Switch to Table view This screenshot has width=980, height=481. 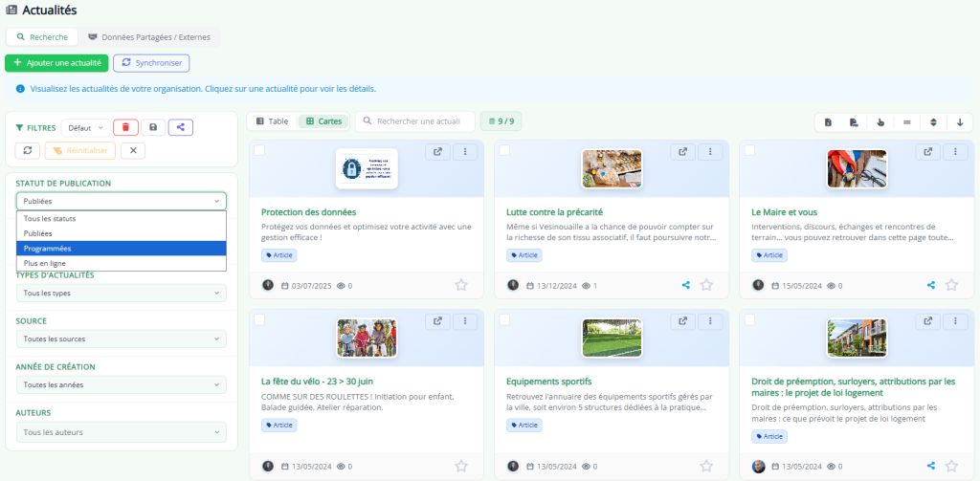[x=272, y=121]
